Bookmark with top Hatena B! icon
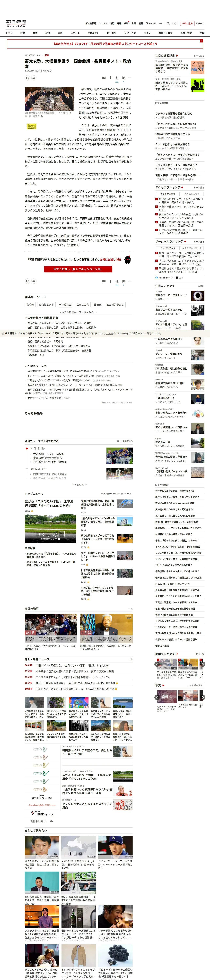 [123, 78]
